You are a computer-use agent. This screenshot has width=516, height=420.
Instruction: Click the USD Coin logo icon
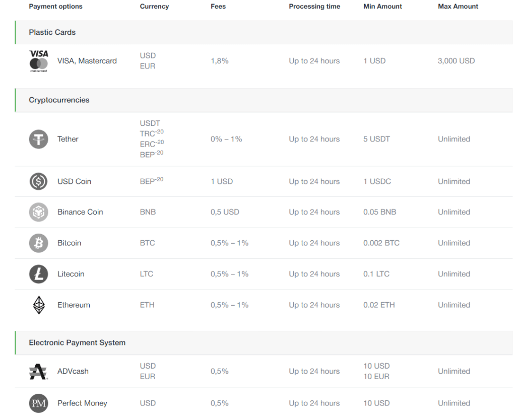tap(38, 182)
